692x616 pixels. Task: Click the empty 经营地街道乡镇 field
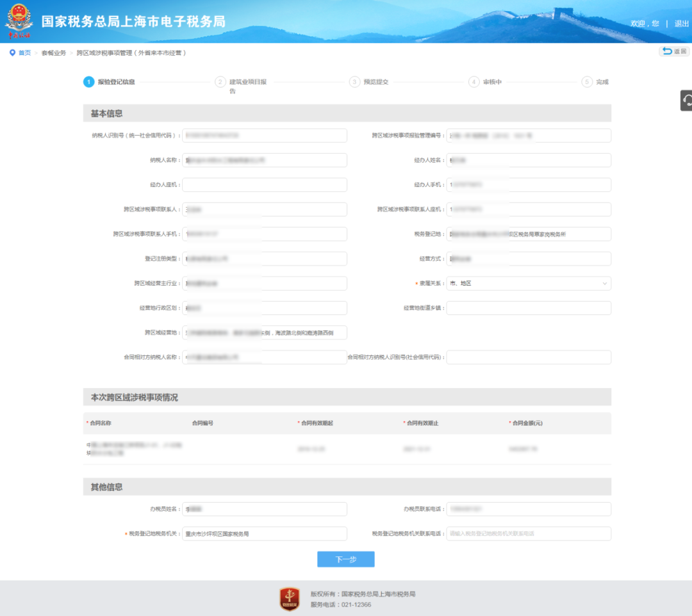click(x=529, y=308)
